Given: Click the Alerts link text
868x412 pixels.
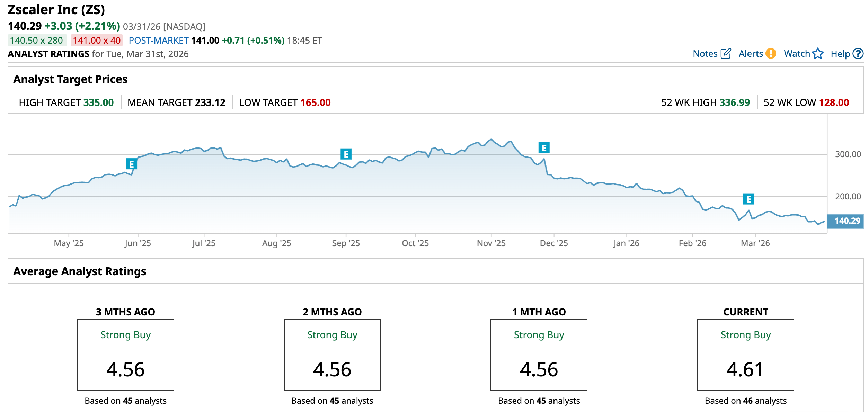Looking at the screenshot, I should 751,54.
